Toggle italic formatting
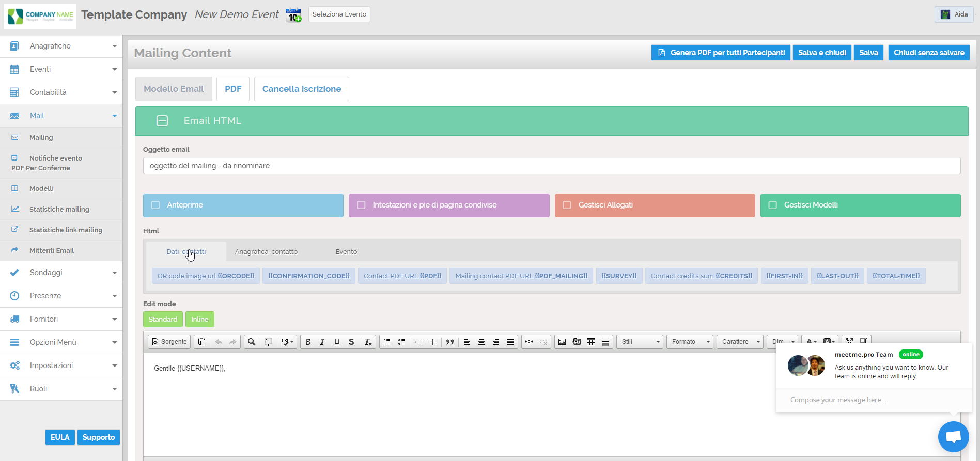The height and width of the screenshot is (461, 980). pos(322,342)
